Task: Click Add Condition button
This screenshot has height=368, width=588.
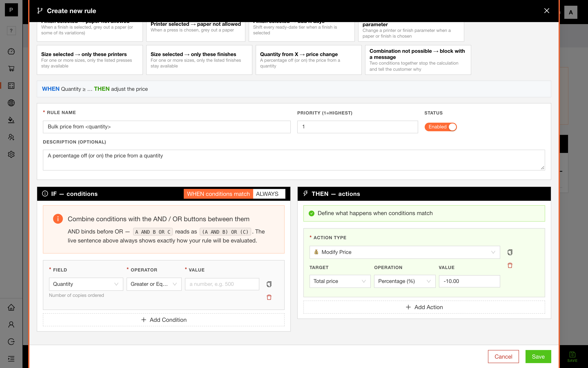Action: (164, 320)
